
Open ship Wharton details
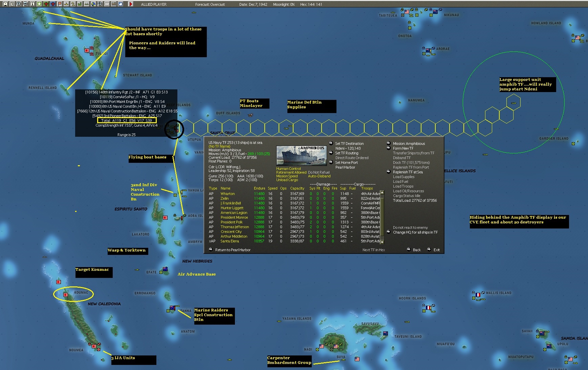coord(227,194)
